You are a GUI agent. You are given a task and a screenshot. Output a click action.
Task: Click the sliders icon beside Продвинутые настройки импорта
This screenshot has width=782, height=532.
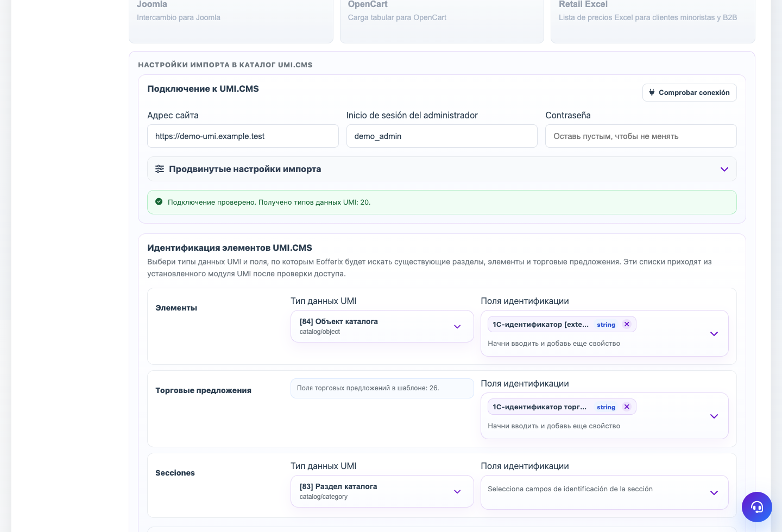click(160, 169)
